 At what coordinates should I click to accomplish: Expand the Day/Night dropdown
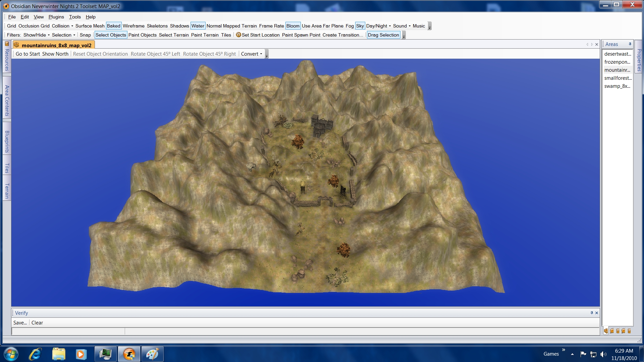[378, 26]
